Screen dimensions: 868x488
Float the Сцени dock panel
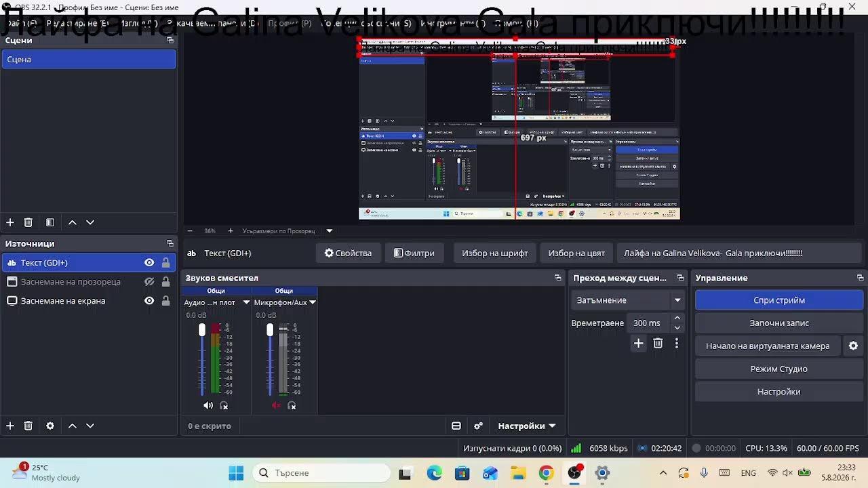[170, 40]
